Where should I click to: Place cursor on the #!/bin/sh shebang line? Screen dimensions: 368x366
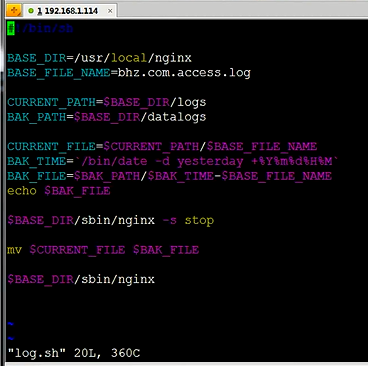[x=40, y=28]
